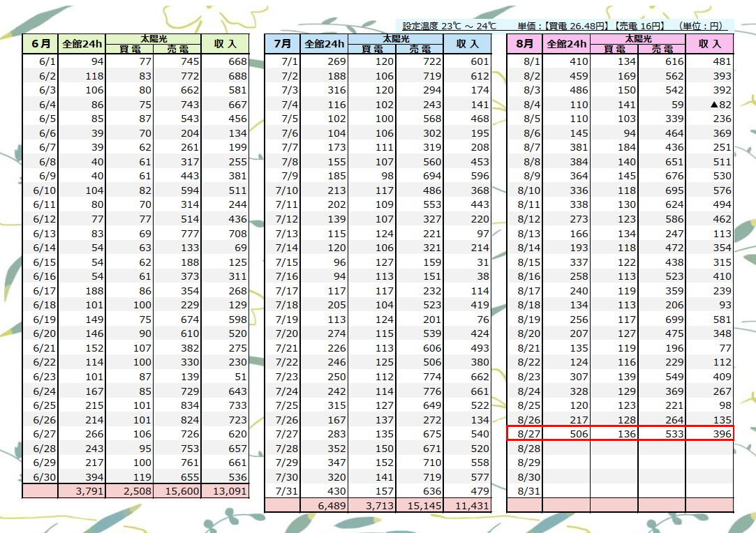Click the 6/10 date cell

click(40, 190)
